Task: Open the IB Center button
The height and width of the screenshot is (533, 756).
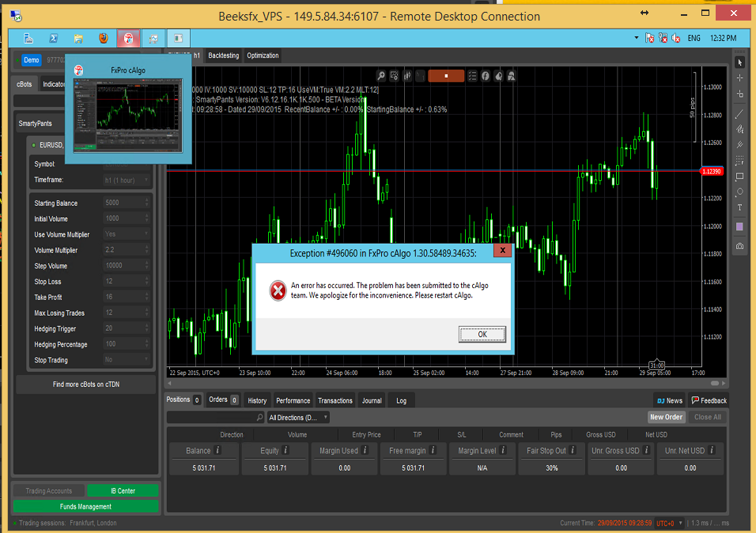Action: coord(123,491)
